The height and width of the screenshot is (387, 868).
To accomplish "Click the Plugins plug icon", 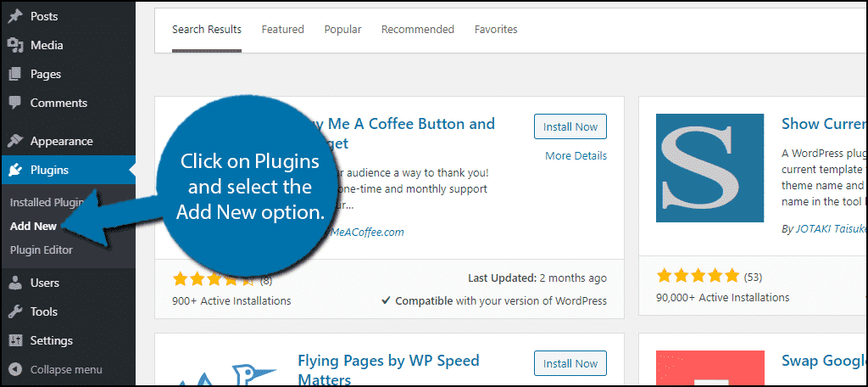I will tap(15, 170).
